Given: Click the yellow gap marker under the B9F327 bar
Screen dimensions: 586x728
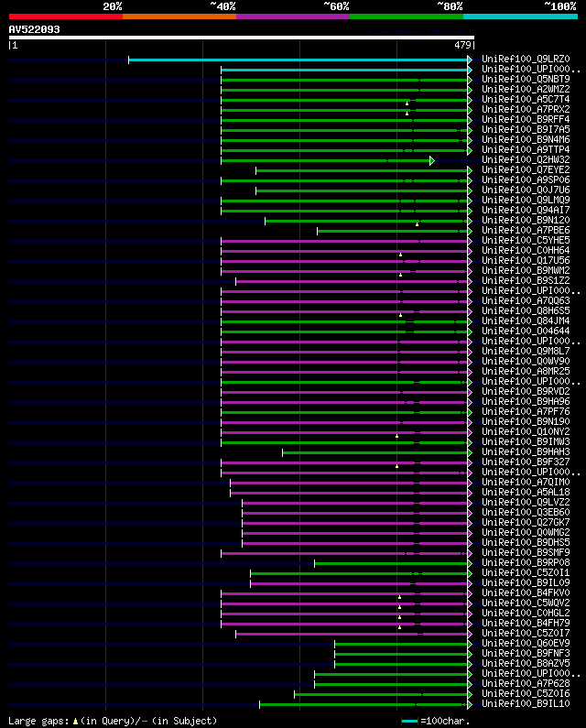Looking at the screenshot, I should coord(396,466).
